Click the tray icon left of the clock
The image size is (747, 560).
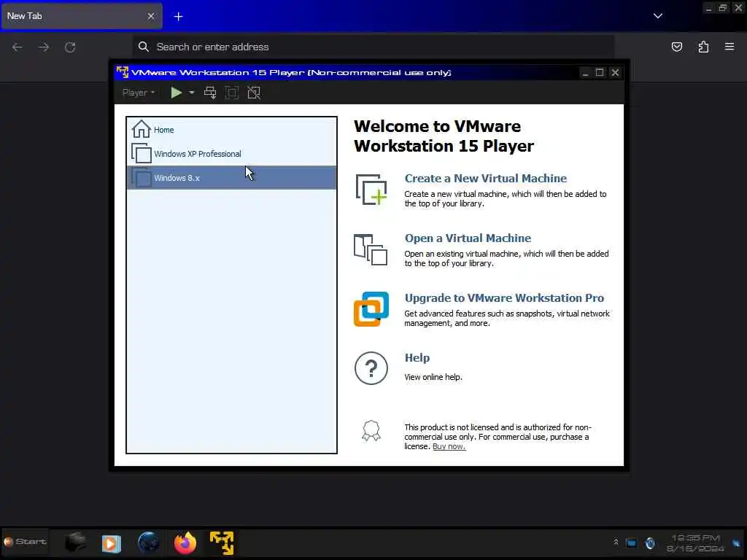click(650, 542)
